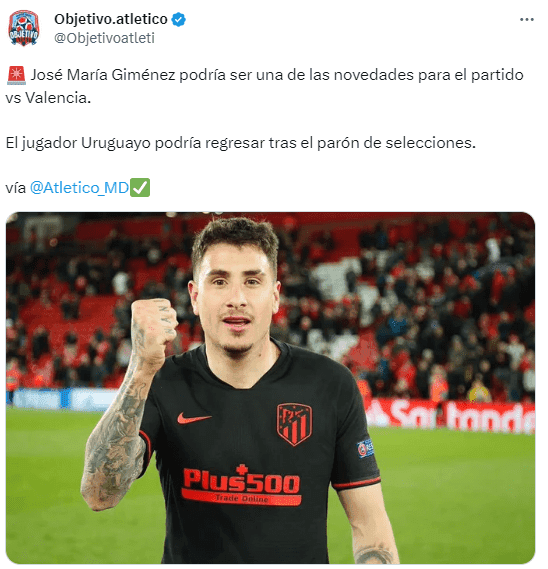
Task: Click the red siren emoji
Action: (16, 75)
